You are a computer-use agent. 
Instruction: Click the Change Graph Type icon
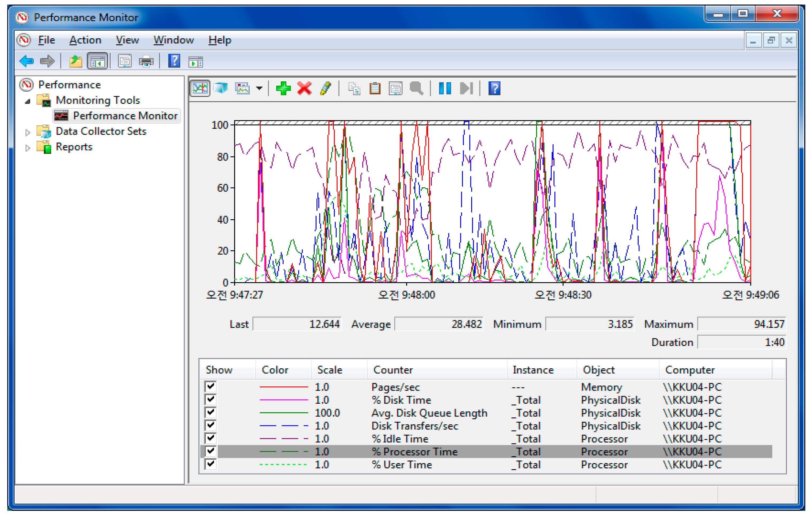tap(242, 88)
